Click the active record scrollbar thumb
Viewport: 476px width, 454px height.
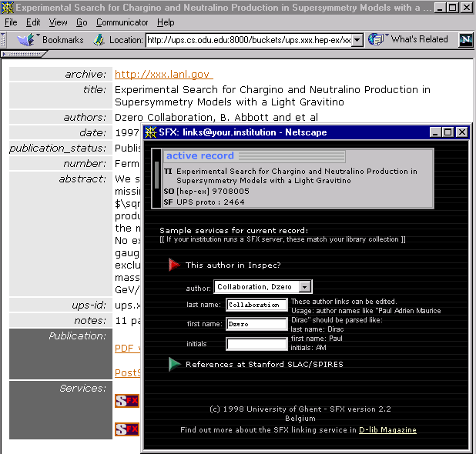coord(156,175)
